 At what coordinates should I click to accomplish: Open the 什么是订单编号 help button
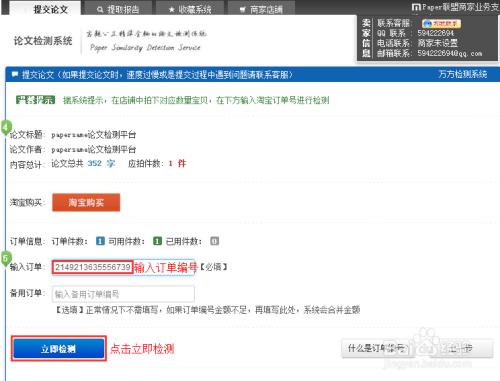pos(378,348)
